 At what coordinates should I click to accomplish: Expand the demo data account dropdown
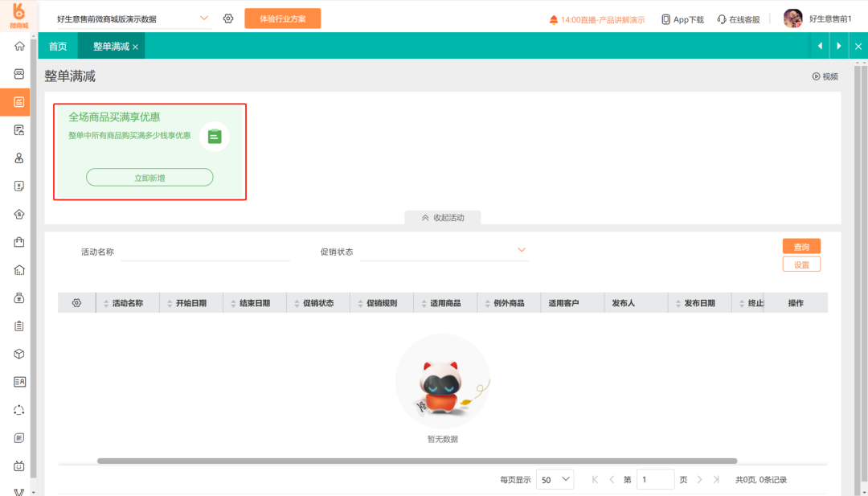click(x=133, y=18)
